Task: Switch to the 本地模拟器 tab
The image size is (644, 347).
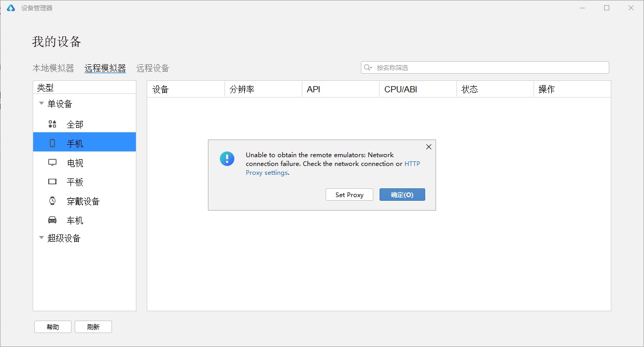Action: coord(53,68)
